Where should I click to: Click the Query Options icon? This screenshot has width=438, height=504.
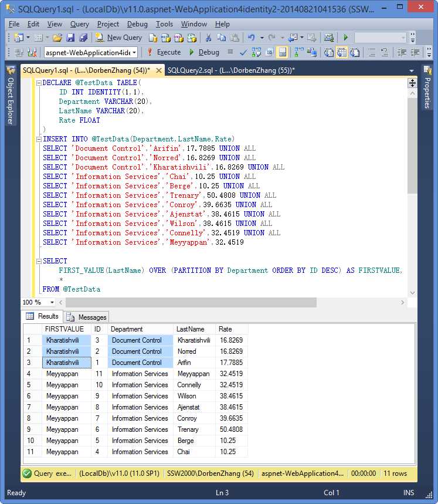269,52
